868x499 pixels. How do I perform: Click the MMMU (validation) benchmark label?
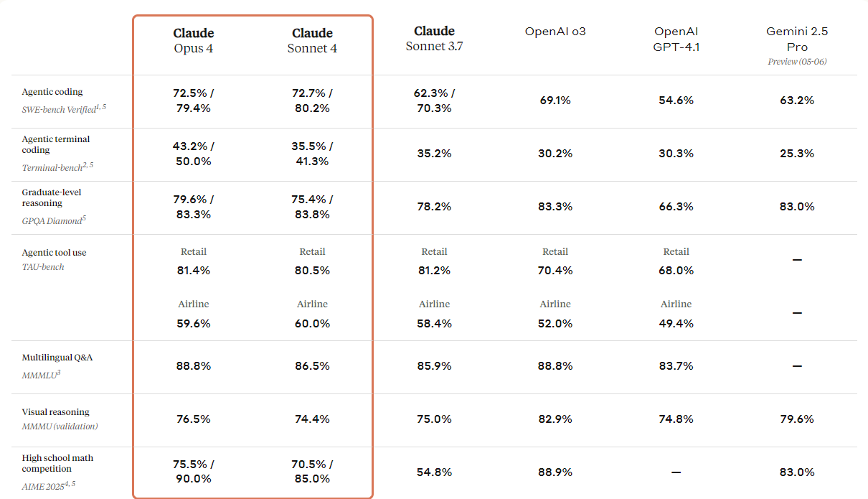[60, 426]
